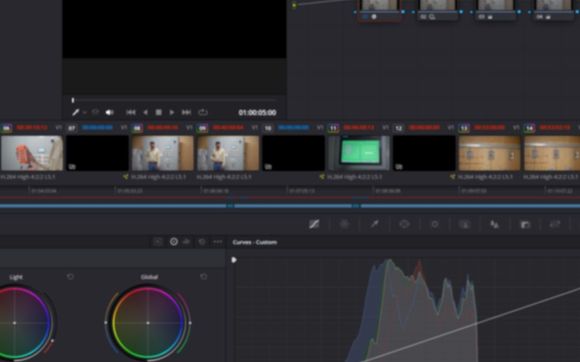Select the fourth node in node editor
The height and width of the screenshot is (362, 580).
[x=553, y=10]
